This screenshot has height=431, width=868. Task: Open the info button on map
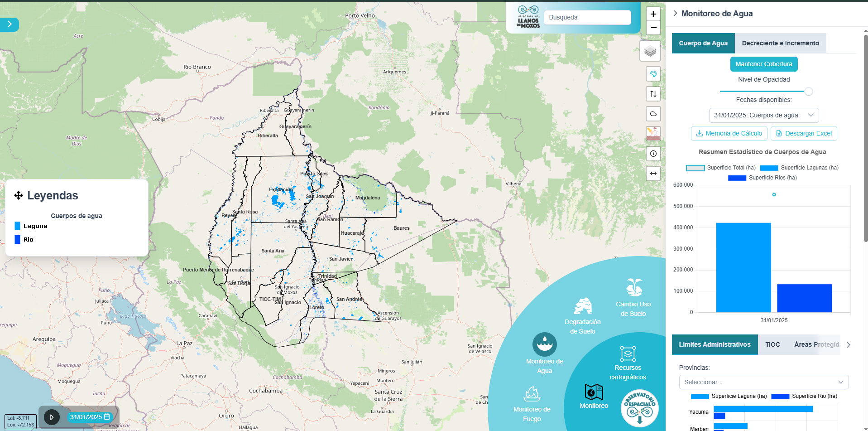[x=653, y=154]
